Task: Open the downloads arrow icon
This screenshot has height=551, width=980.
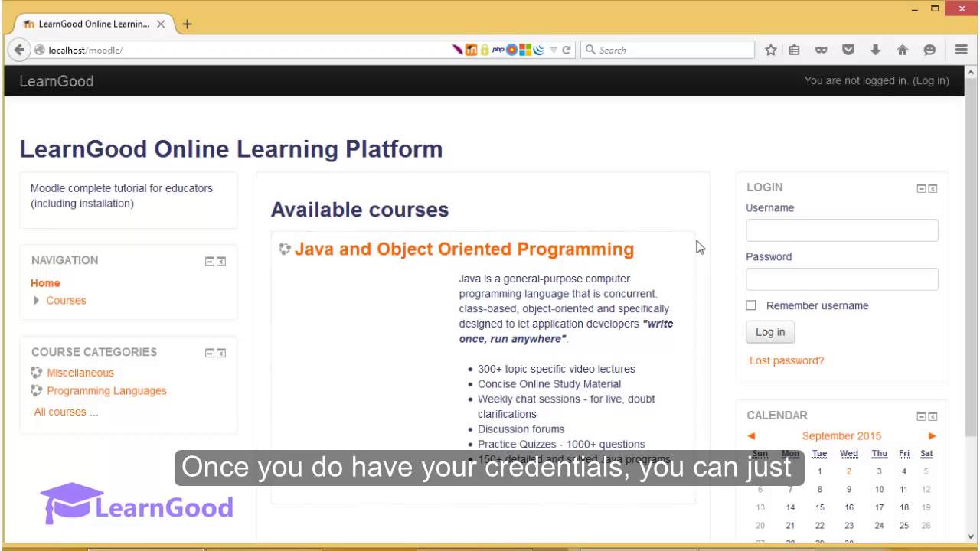Action: tap(875, 50)
